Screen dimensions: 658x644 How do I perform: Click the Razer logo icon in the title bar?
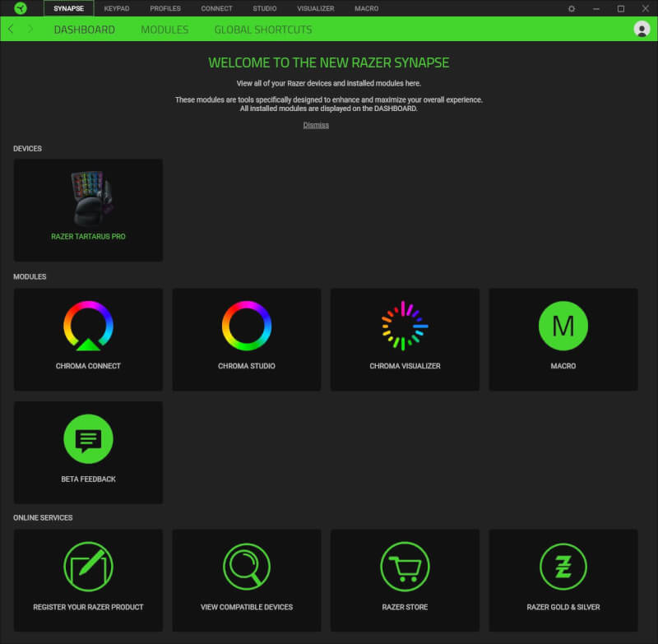tap(20, 8)
